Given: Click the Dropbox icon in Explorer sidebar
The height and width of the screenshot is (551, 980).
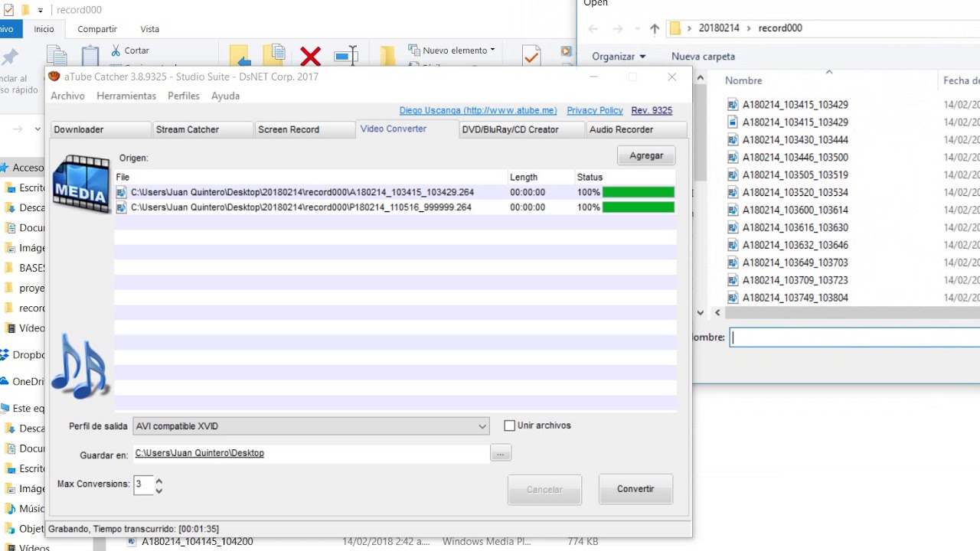Looking at the screenshot, I should tap(5, 355).
